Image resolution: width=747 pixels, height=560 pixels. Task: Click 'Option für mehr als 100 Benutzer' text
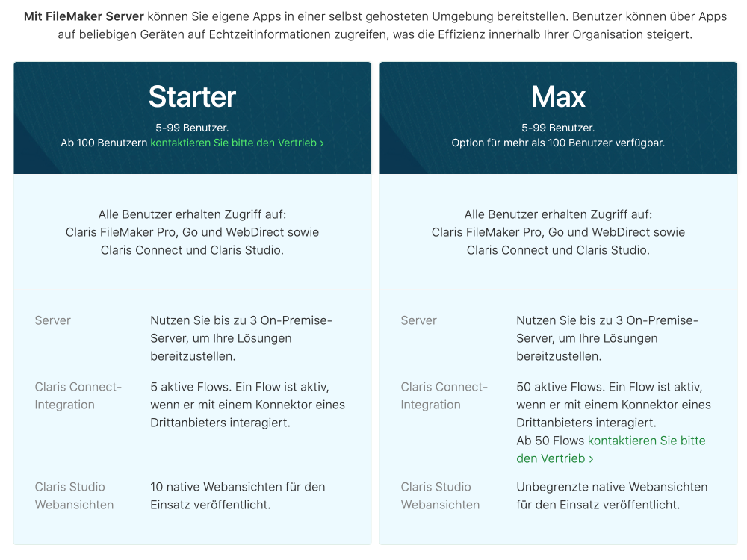point(558,143)
